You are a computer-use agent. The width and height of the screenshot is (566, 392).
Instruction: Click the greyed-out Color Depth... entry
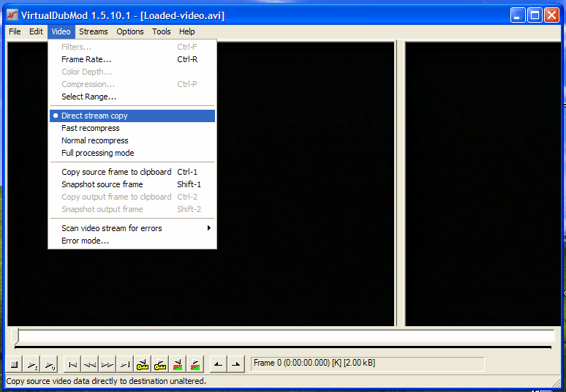point(132,72)
